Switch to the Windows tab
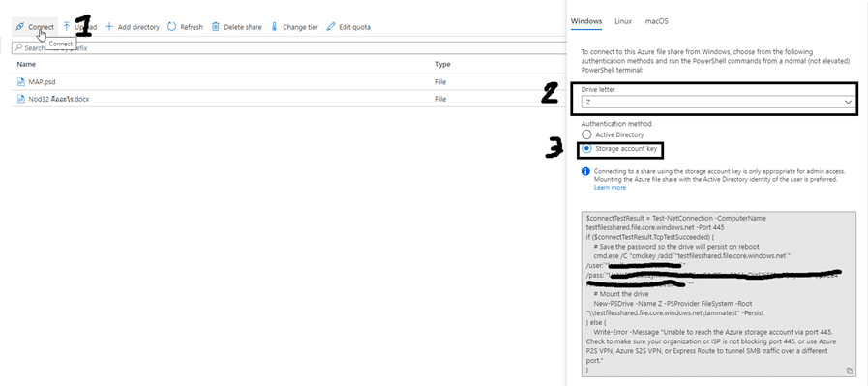Screen dimensions: 868x386 (x=586, y=21)
